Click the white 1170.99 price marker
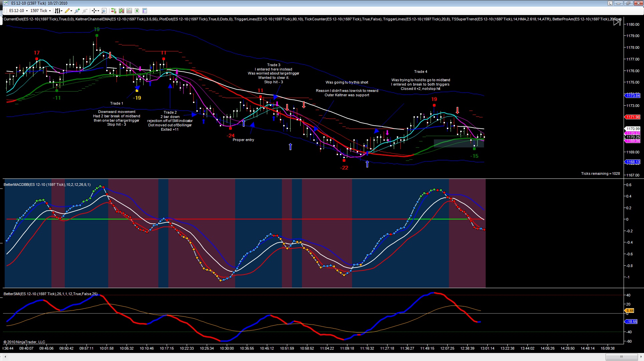This screenshot has height=361, width=644. click(633, 129)
